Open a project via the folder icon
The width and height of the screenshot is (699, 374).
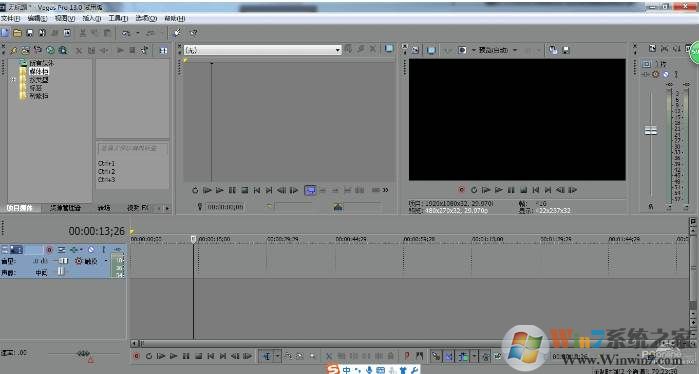[17, 33]
